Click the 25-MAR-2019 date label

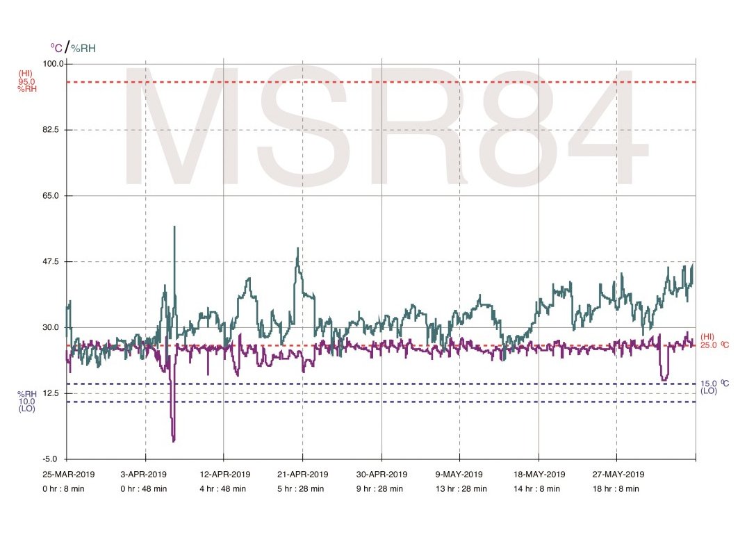coord(67,475)
